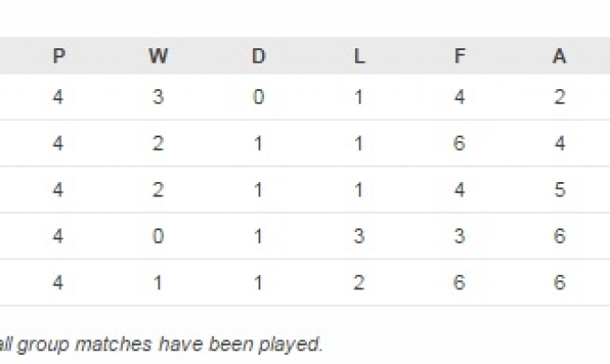Click the last row's L value 2
Viewport: 610px width, 364px height.
point(360,283)
